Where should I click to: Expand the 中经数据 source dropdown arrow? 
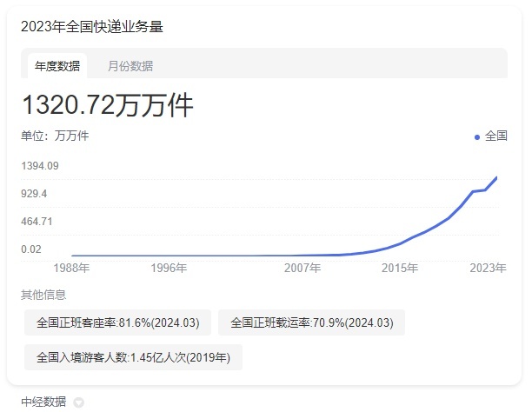pos(79,402)
